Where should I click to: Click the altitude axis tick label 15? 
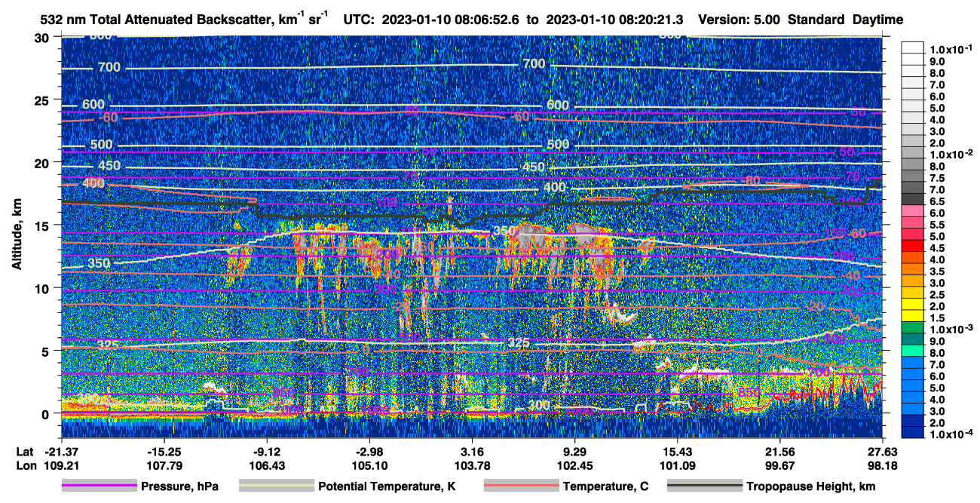43,225
